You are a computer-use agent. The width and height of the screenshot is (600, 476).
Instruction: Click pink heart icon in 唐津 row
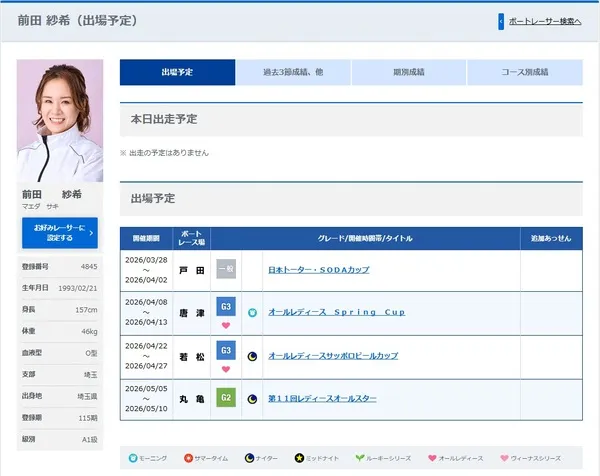(x=226, y=325)
